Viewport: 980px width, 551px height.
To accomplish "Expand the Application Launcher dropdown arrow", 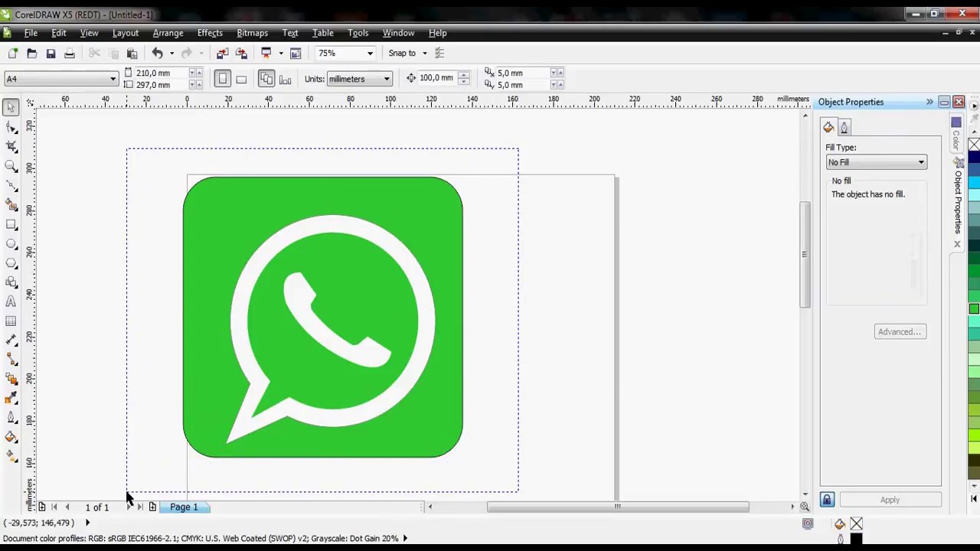I will coord(280,54).
